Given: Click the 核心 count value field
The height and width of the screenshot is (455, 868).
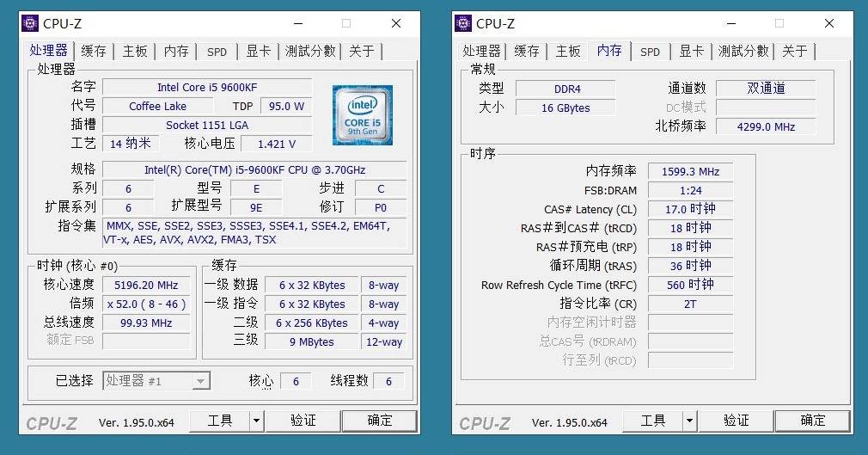Looking at the screenshot, I should pos(296,381).
